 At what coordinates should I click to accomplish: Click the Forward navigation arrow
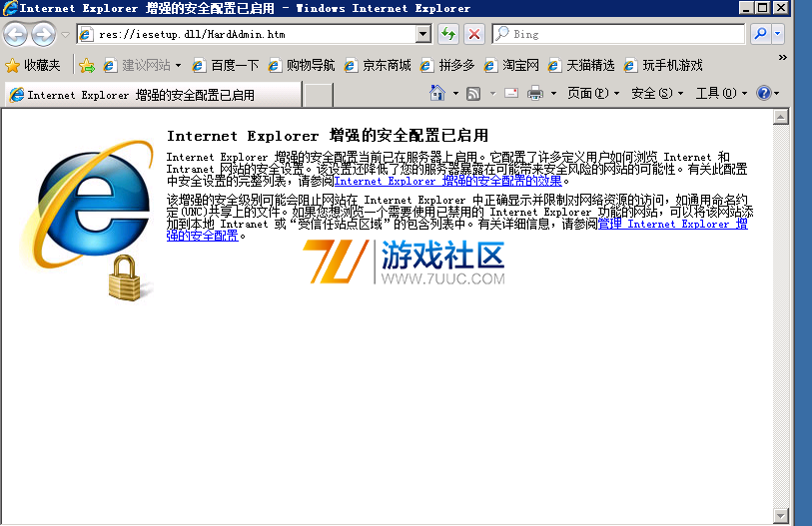43,35
